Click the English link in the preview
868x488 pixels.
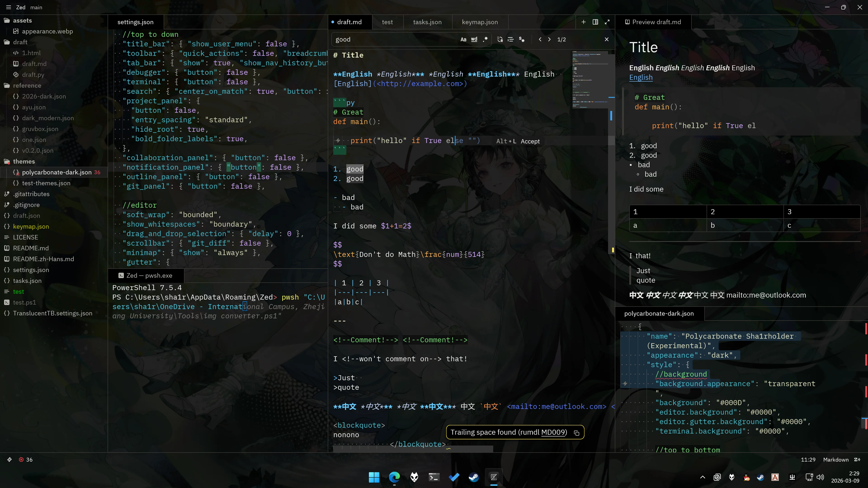(641, 77)
